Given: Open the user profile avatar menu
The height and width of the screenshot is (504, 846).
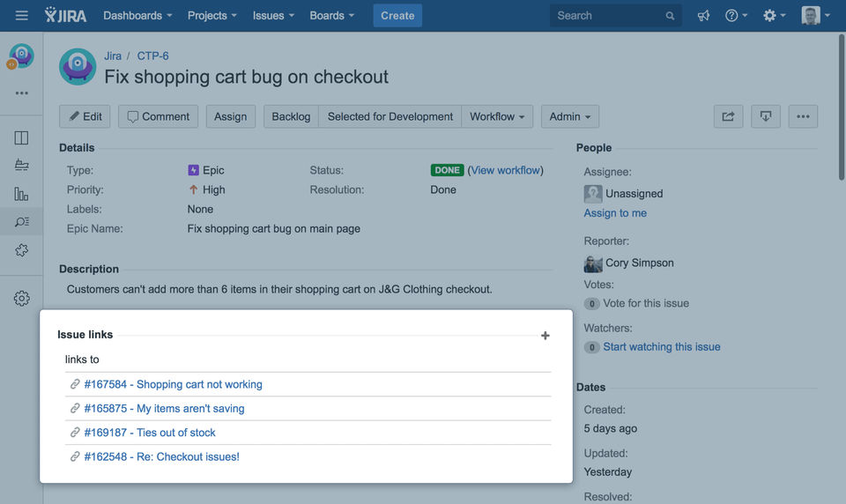Looking at the screenshot, I should click(815, 16).
